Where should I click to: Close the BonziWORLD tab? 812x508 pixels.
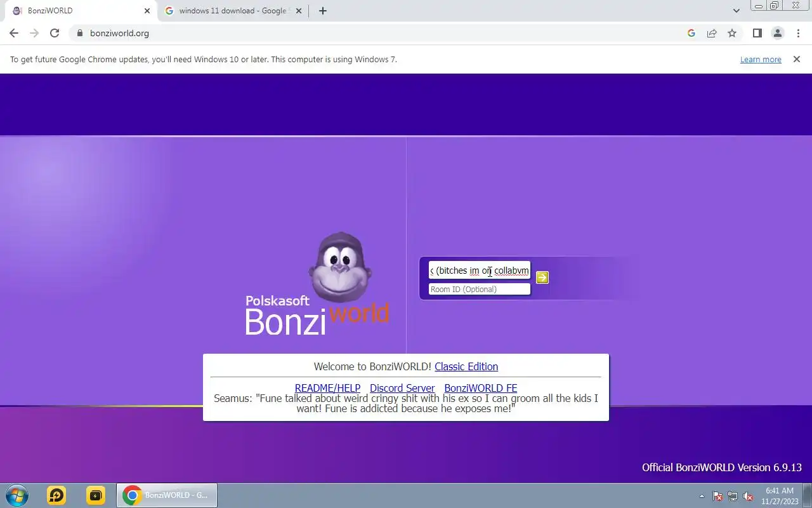pos(147,11)
